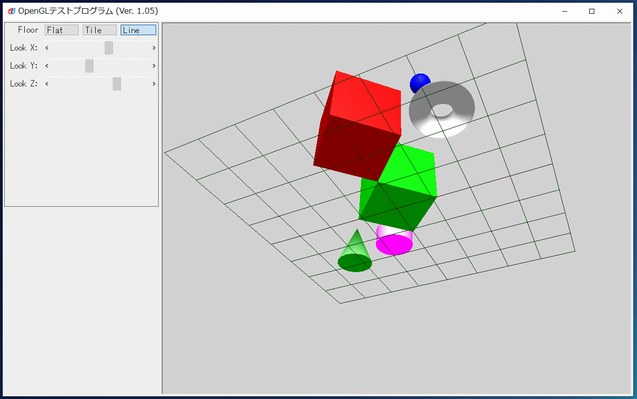Click the Floor label
The height and width of the screenshot is (399, 637).
coord(28,30)
